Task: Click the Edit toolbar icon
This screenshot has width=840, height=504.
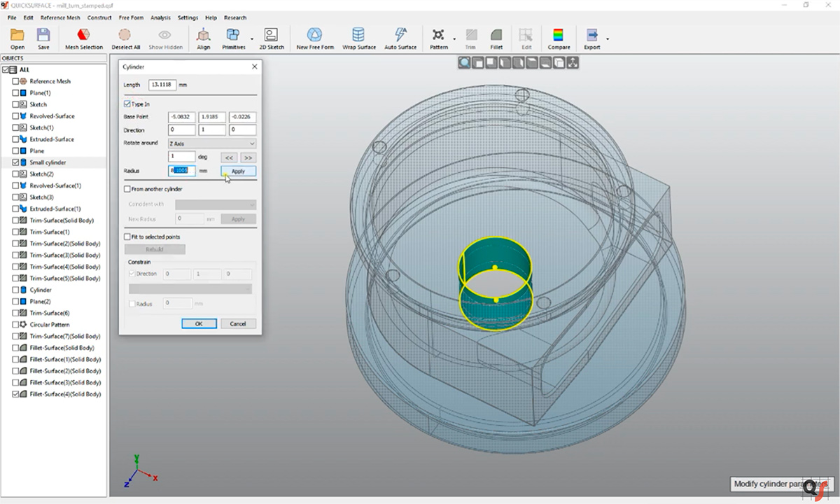Action: pos(526,35)
